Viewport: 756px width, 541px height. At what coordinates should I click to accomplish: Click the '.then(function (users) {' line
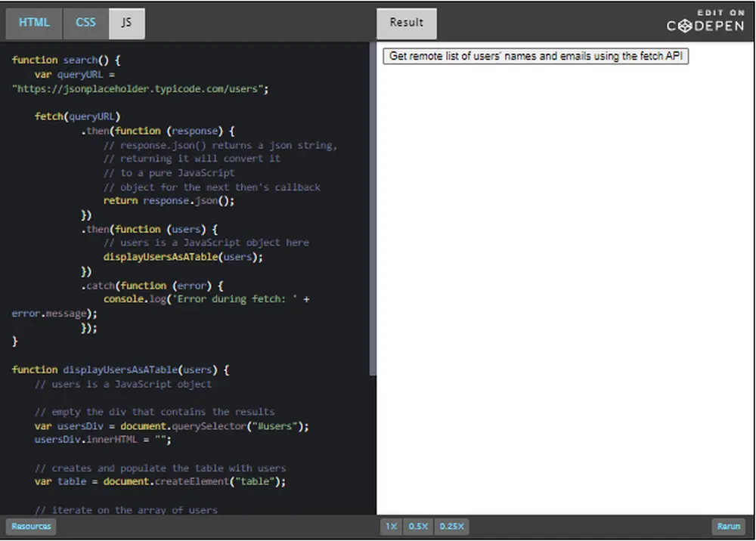click(149, 229)
